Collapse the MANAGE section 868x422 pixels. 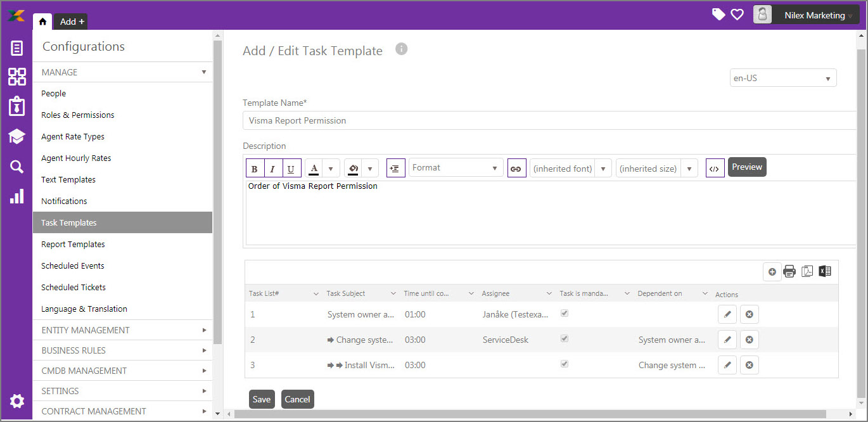(x=122, y=72)
